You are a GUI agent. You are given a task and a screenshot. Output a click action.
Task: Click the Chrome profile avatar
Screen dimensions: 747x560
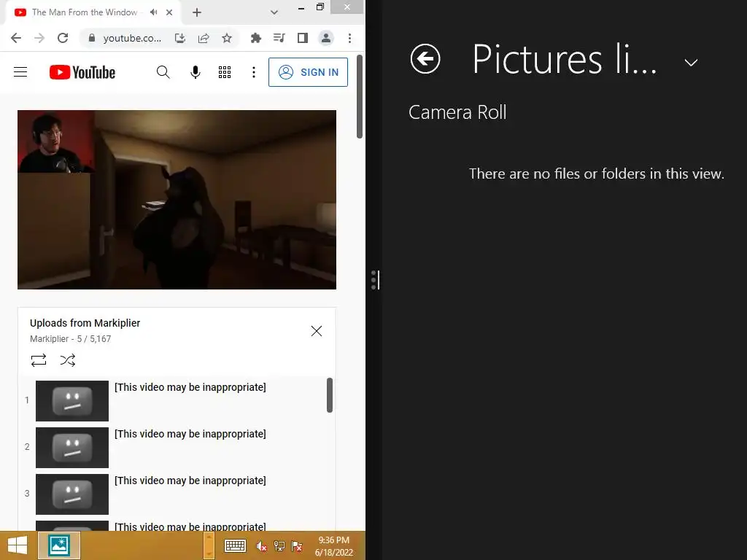click(326, 38)
